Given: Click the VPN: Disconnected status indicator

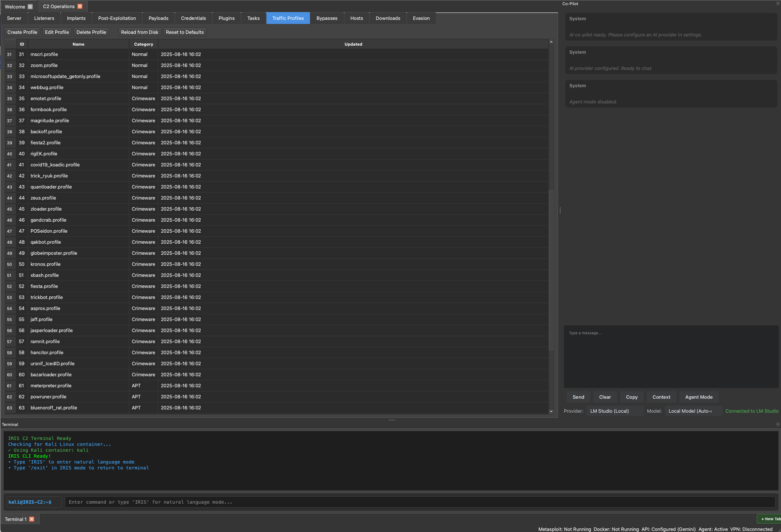Looking at the screenshot, I should [x=751, y=529].
